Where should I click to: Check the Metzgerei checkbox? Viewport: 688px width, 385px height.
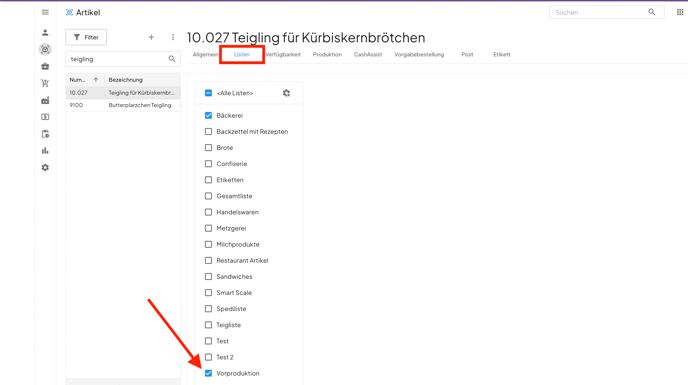point(208,228)
